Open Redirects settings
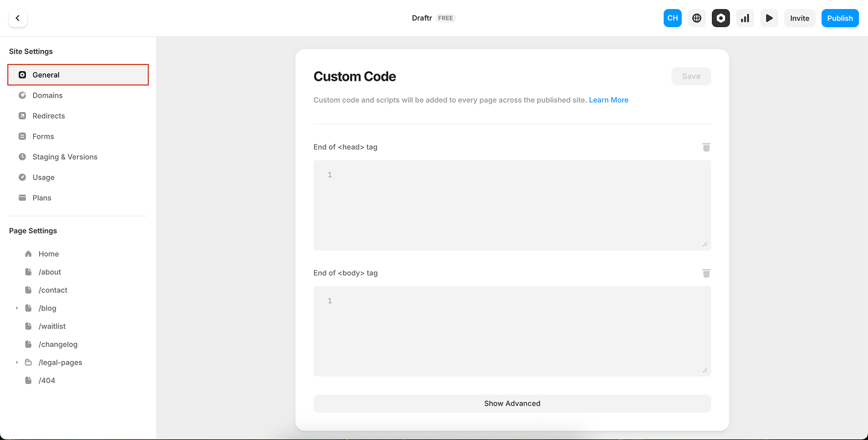The image size is (868, 440). click(78, 116)
